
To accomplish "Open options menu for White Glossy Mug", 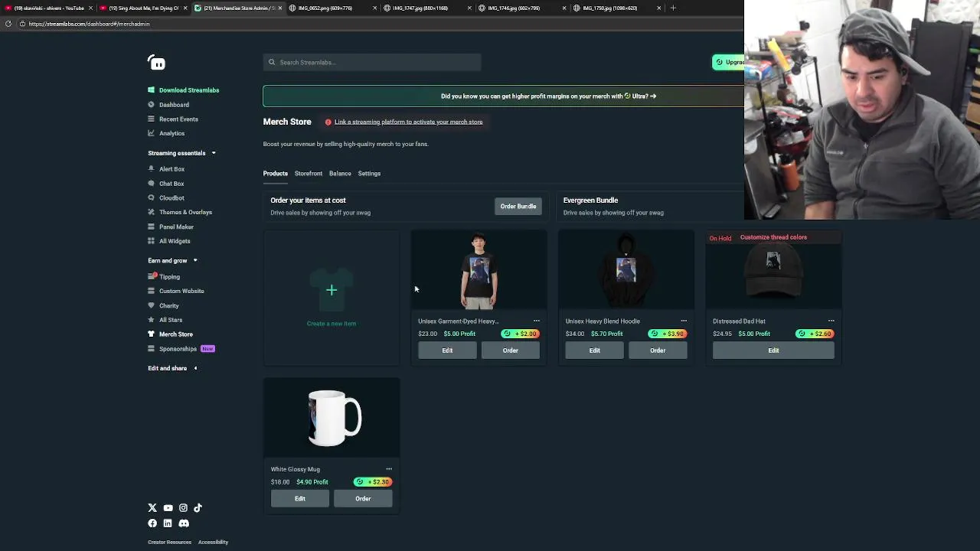I will (x=389, y=469).
